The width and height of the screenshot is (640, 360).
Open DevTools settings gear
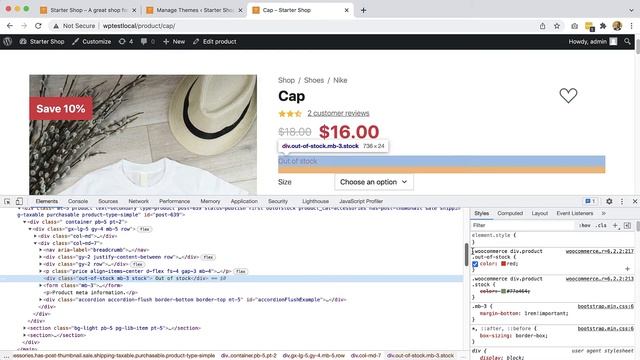(x=609, y=201)
